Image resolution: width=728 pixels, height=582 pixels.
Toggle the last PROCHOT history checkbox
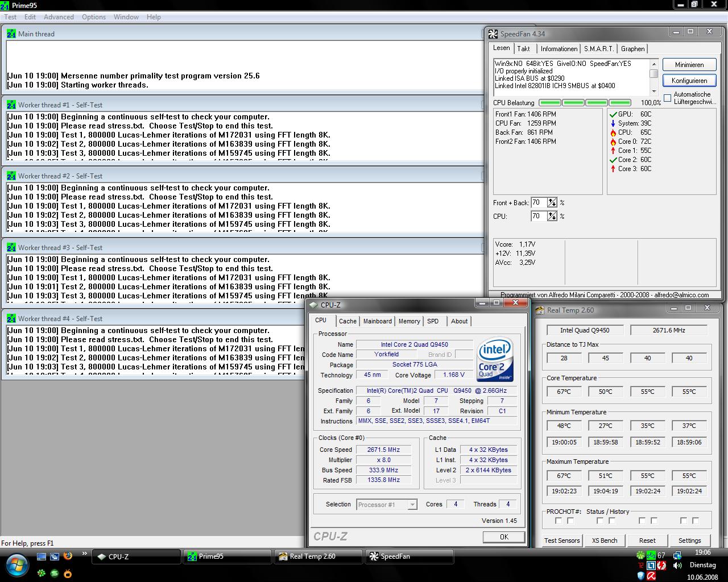(x=696, y=521)
